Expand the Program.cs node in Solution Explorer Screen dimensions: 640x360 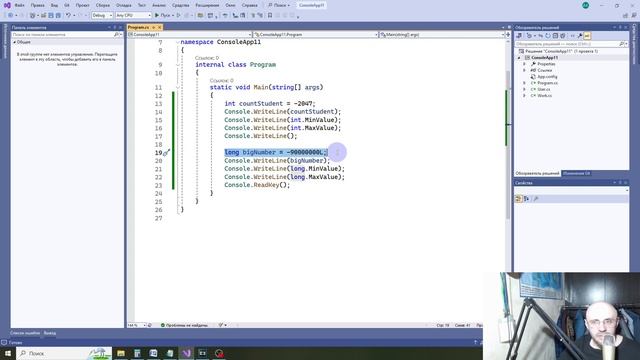click(524, 83)
